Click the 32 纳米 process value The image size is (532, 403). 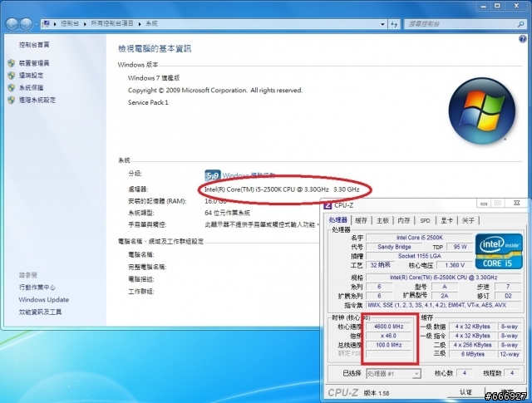coord(380,265)
